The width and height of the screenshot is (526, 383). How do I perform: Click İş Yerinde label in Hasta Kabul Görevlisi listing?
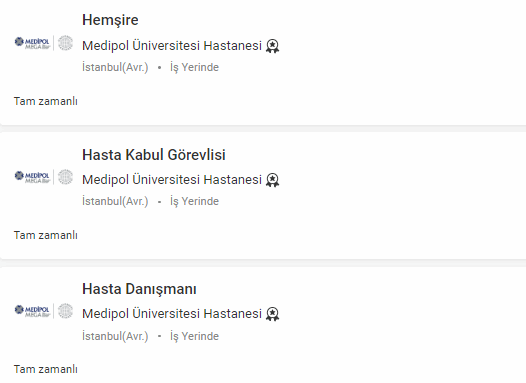click(x=194, y=202)
